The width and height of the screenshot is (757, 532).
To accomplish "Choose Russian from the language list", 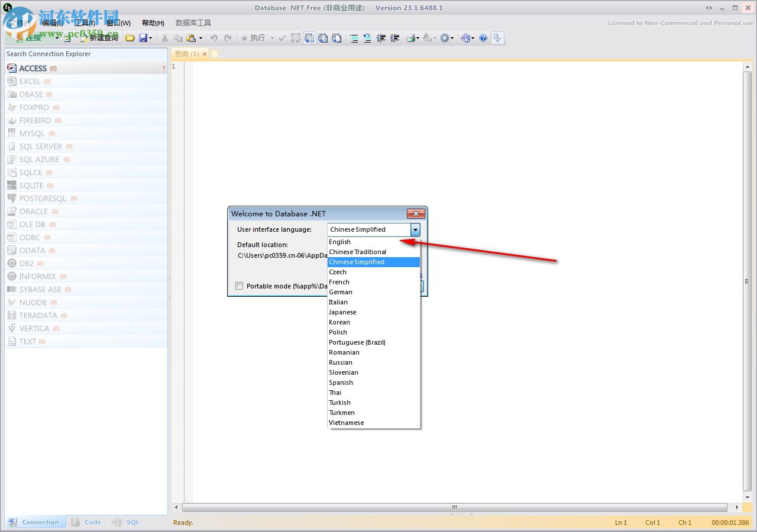I will [374, 362].
